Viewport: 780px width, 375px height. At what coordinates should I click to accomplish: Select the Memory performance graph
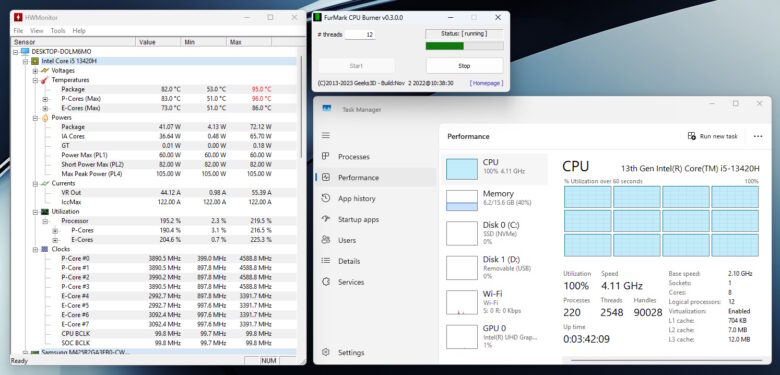pyautogui.click(x=462, y=200)
